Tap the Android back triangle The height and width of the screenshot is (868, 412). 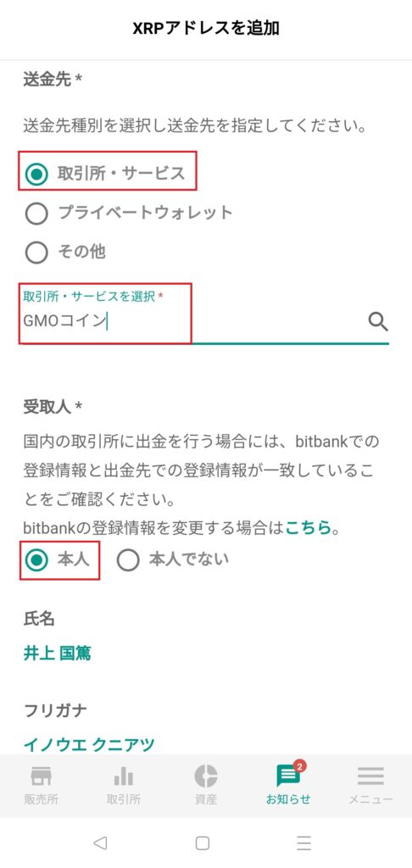click(100, 843)
